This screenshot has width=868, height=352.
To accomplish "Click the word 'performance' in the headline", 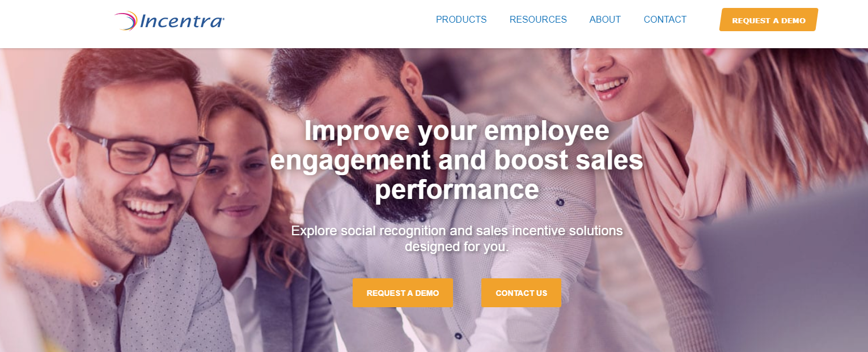I will 456,190.
